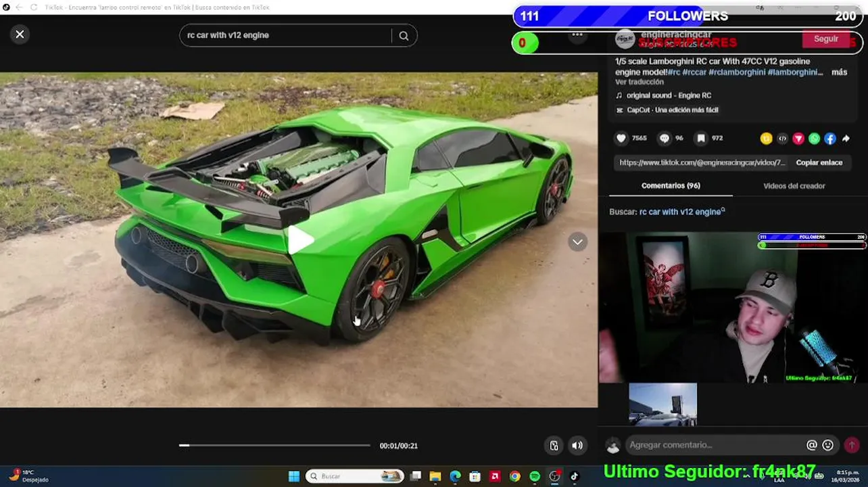
Task: Mute the video with speaker icon
Action: pyautogui.click(x=577, y=445)
